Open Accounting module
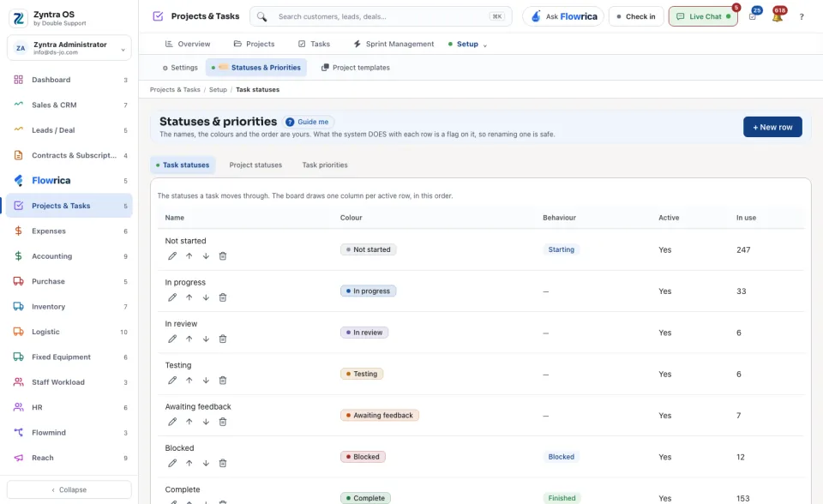This screenshot has height=504, width=823. tap(69, 256)
